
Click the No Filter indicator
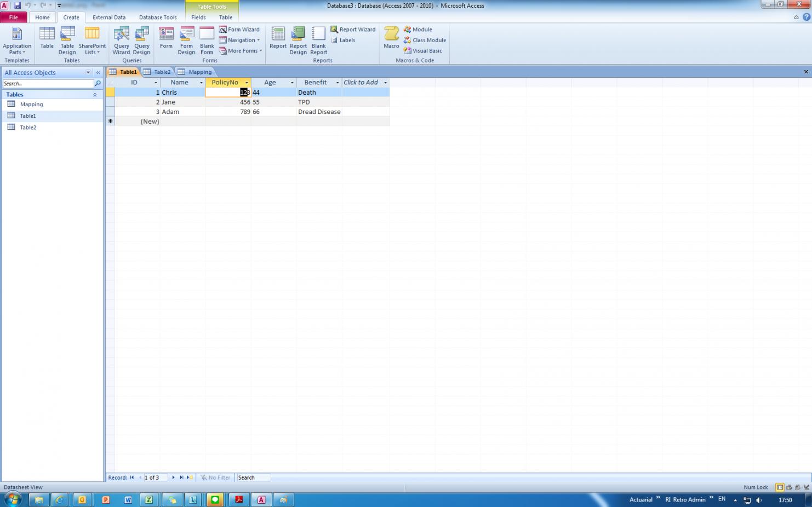pos(215,477)
